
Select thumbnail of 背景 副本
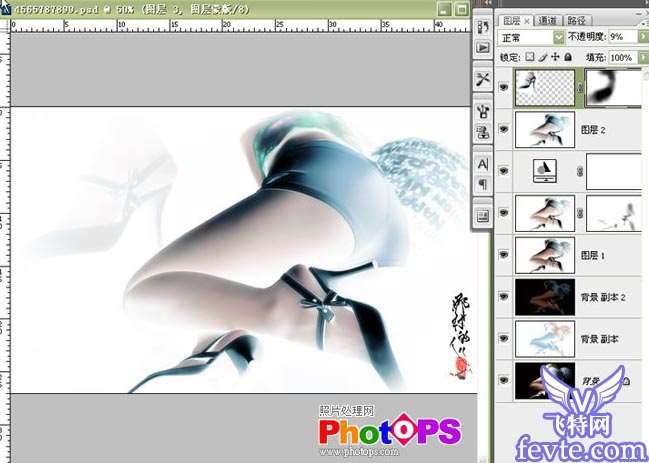545,339
